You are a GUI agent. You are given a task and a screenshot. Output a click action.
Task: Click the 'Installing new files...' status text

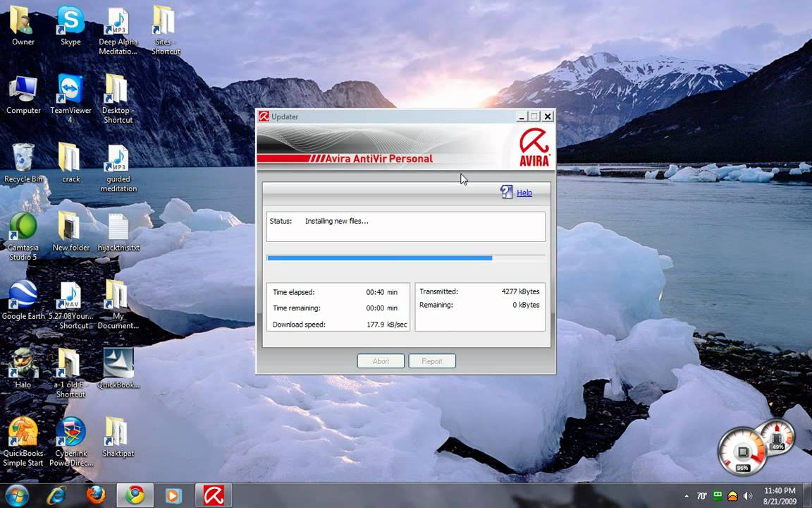(337, 222)
